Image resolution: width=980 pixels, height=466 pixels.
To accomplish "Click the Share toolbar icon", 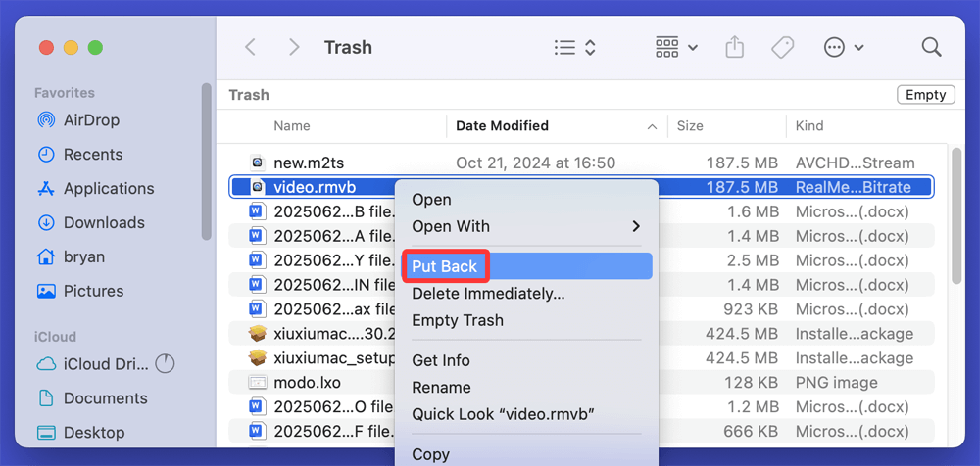I will 735,47.
